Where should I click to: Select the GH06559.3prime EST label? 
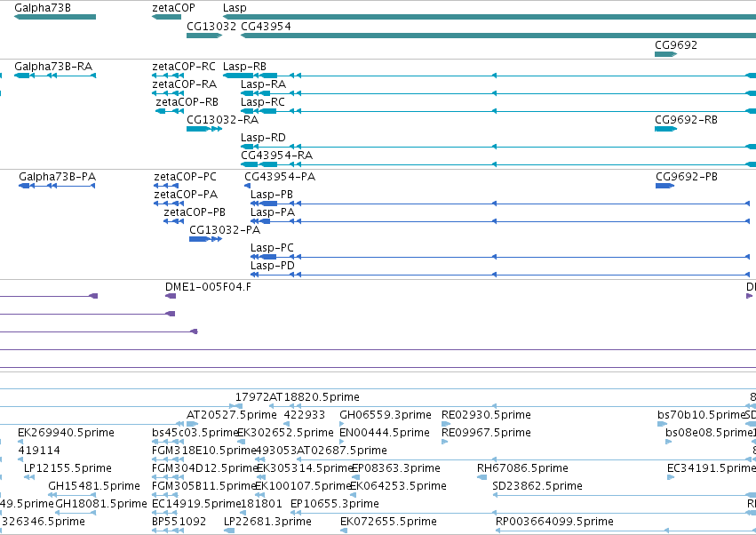tap(386, 415)
